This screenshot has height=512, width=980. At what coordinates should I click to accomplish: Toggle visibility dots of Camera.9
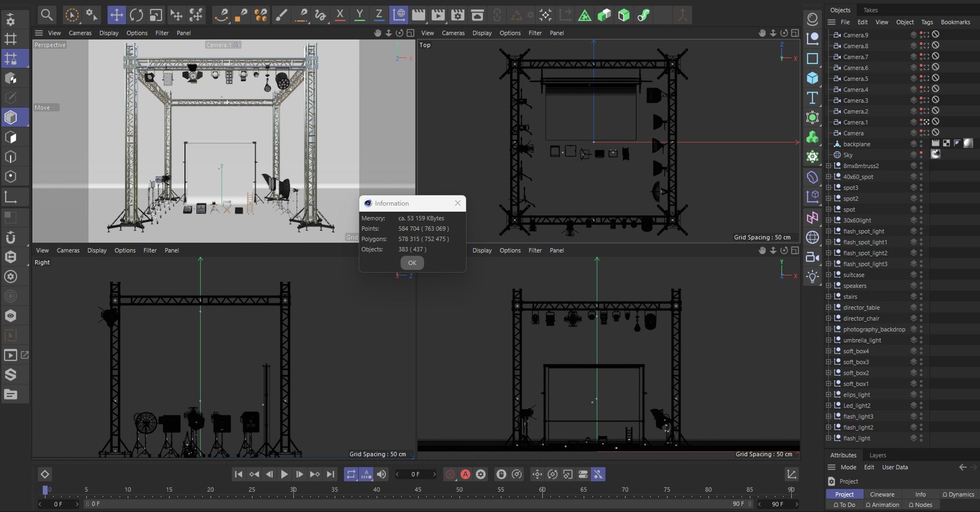click(921, 35)
